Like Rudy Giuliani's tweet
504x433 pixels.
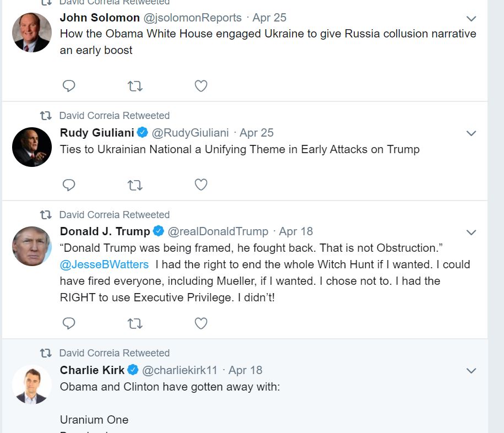(201, 185)
